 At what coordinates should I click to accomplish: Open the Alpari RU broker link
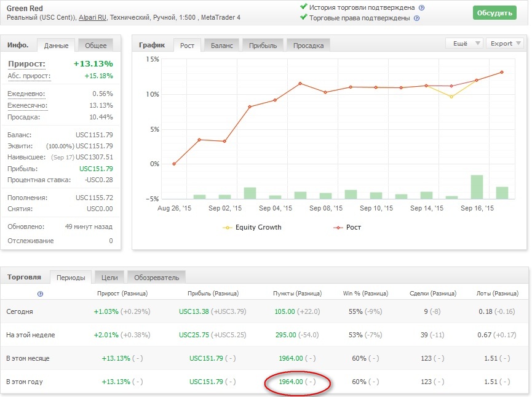(x=92, y=17)
